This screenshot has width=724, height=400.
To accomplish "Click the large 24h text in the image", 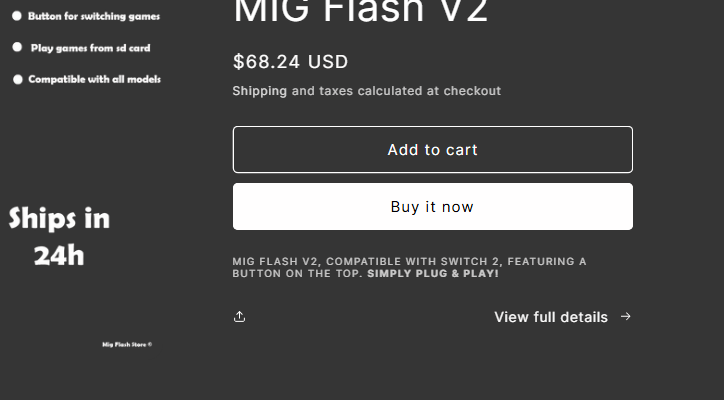I will (x=59, y=256).
